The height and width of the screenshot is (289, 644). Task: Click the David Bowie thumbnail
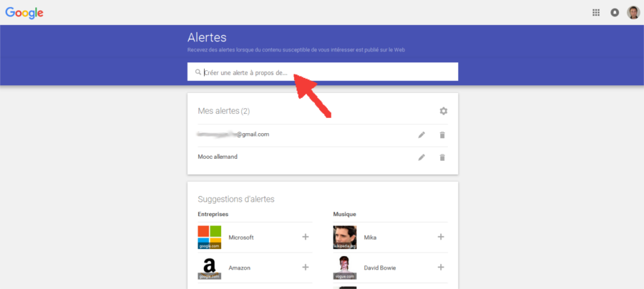(x=345, y=268)
